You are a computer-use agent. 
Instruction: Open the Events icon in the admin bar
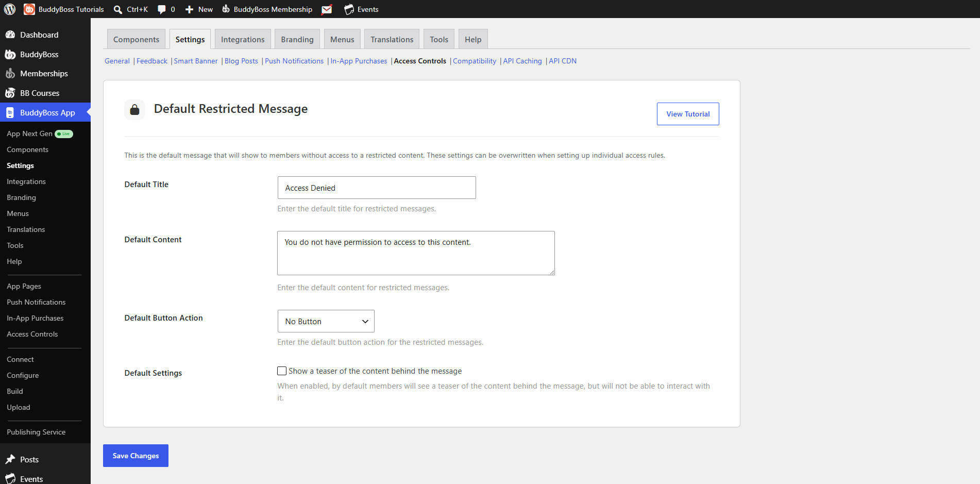pyautogui.click(x=349, y=9)
